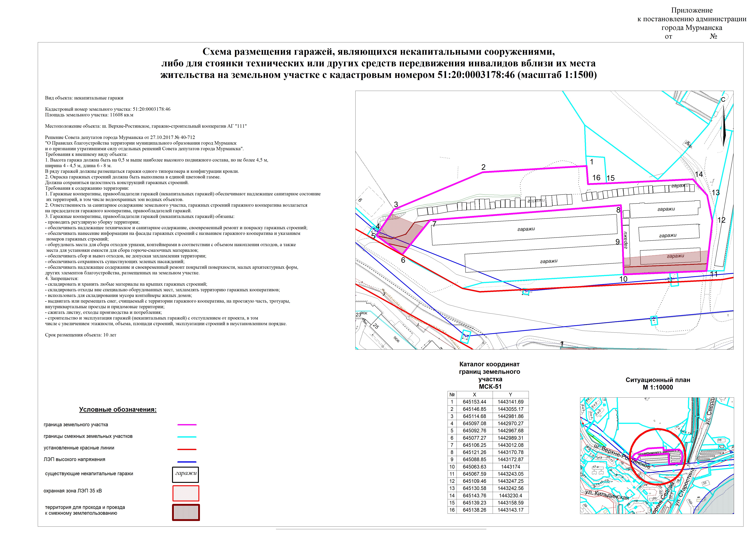Screen dimensions: 756x535
Task: Click the red 'красные линии' legend line
Action: click(x=187, y=449)
